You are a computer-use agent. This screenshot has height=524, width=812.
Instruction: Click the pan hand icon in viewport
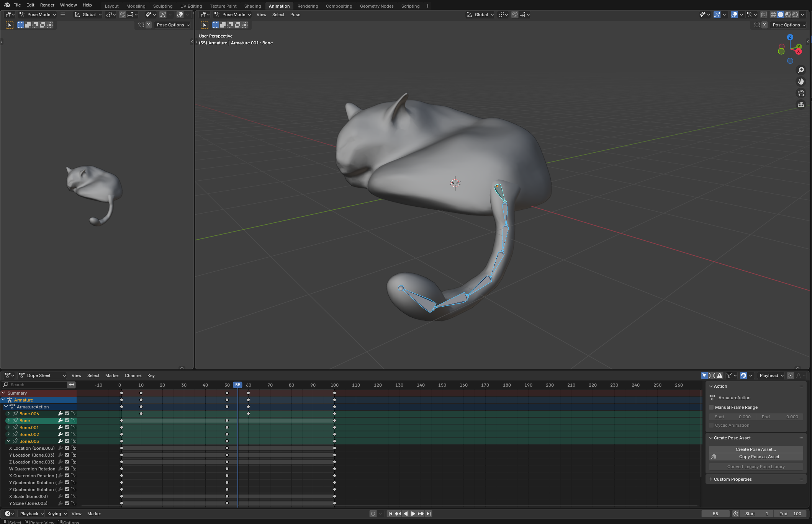801,82
